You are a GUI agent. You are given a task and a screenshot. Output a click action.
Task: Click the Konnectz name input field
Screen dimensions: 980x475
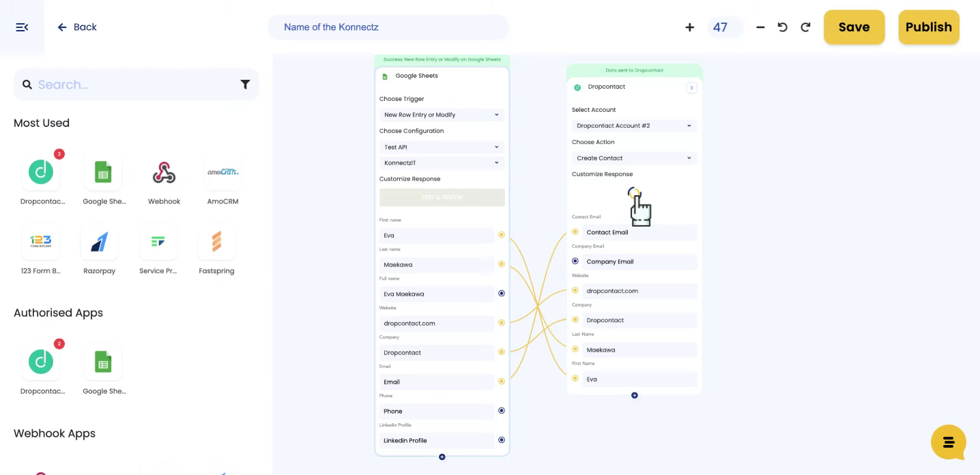[388, 27]
